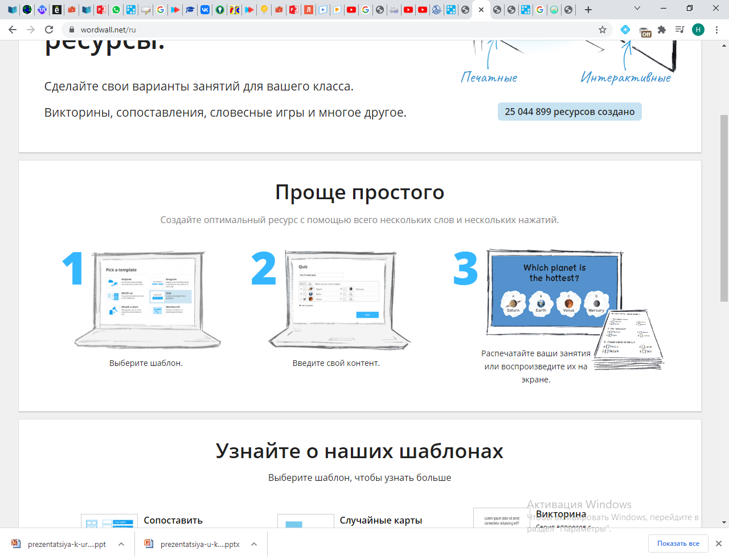Go back to previous page

pos(13,30)
